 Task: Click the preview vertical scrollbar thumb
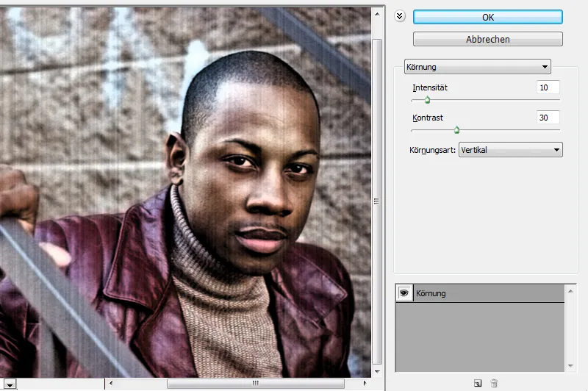pyautogui.click(x=377, y=201)
